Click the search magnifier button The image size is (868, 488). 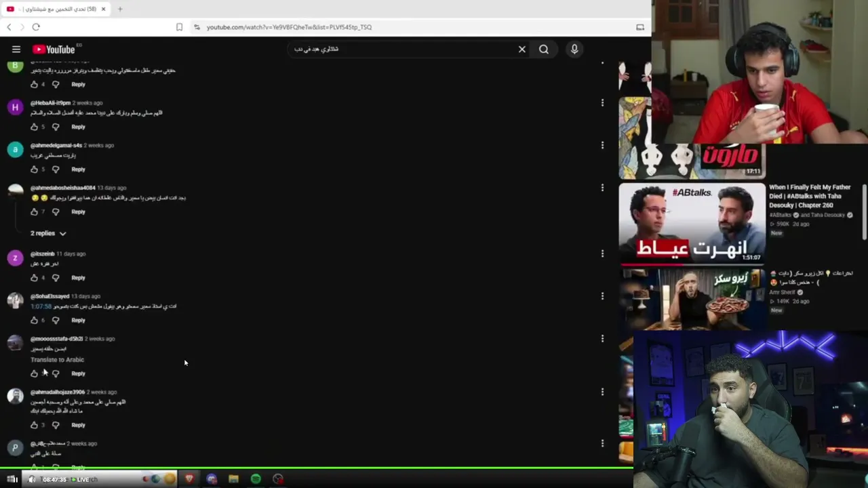(x=544, y=49)
